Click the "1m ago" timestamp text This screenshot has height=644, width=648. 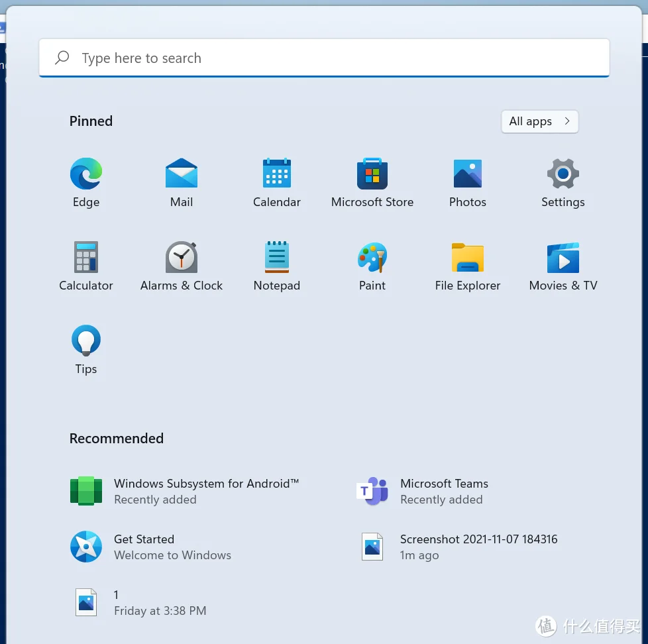(x=419, y=555)
